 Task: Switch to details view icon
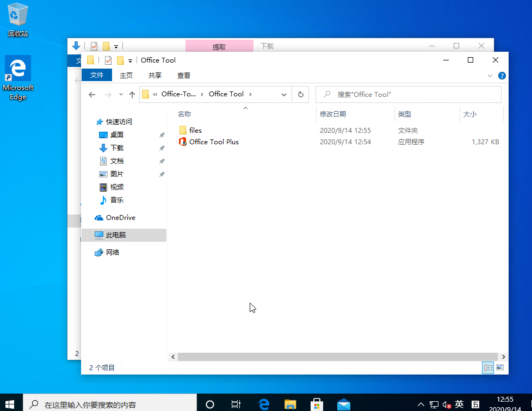point(488,367)
